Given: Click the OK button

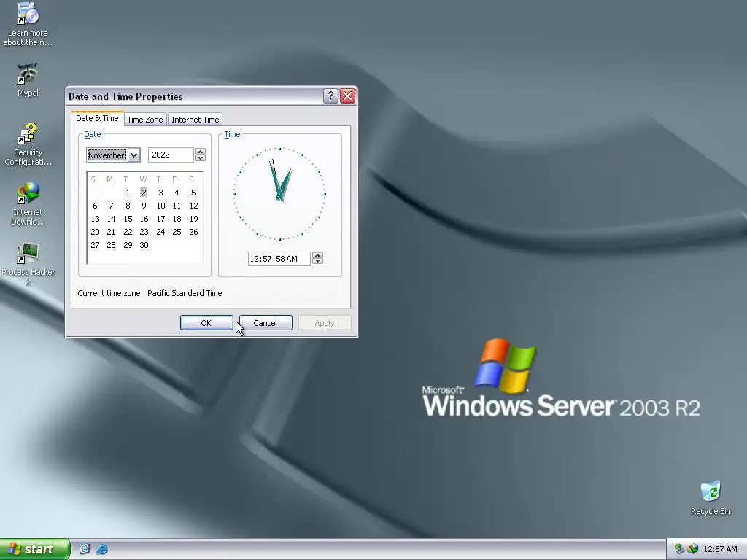Looking at the screenshot, I should tap(206, 323).
